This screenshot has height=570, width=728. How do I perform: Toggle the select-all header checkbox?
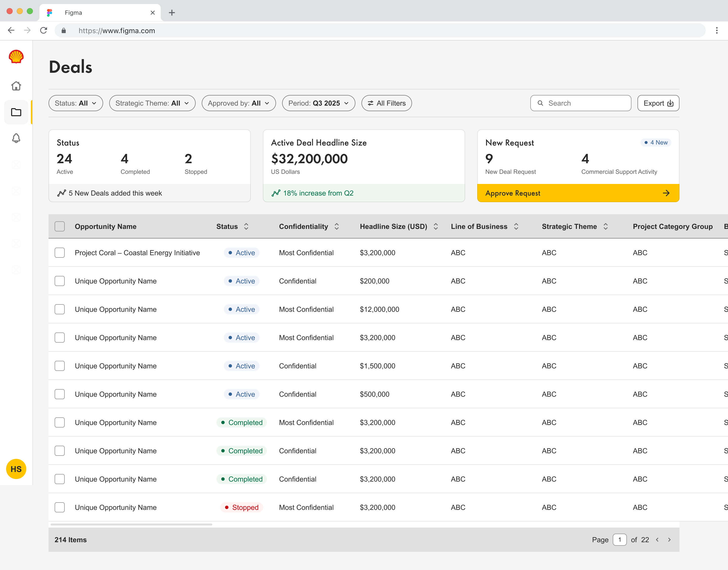[x=60, y=226]
